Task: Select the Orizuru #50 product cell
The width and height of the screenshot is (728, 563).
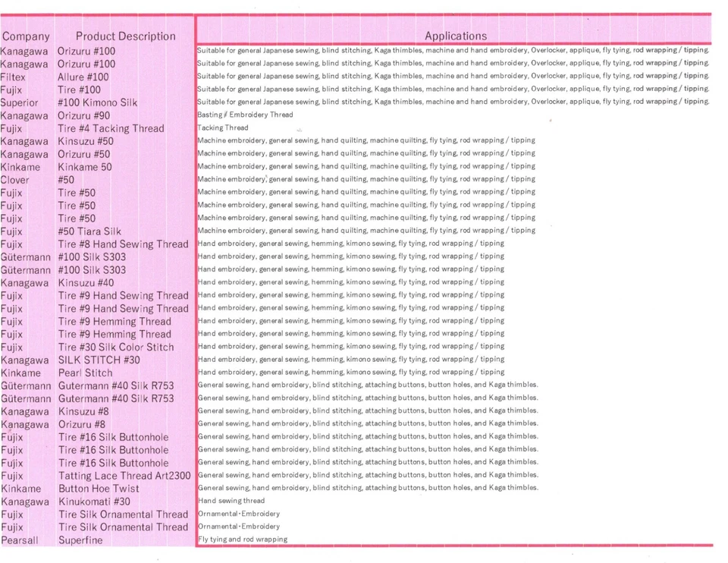Action: 84,154
